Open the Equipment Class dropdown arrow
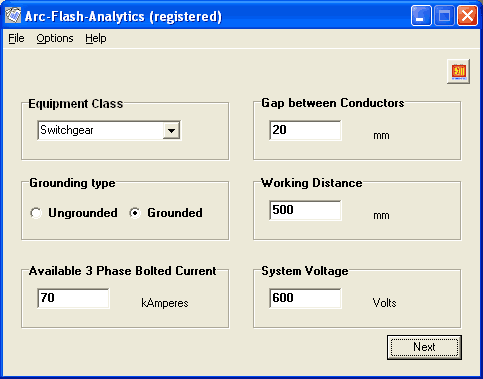The width and height of the screenshot is (483, 379). tap(171, 130)
